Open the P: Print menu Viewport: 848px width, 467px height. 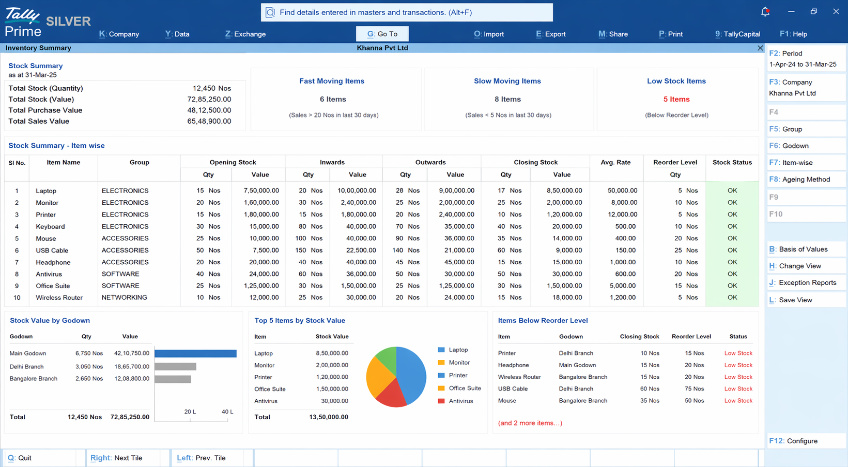coord(671,34)
